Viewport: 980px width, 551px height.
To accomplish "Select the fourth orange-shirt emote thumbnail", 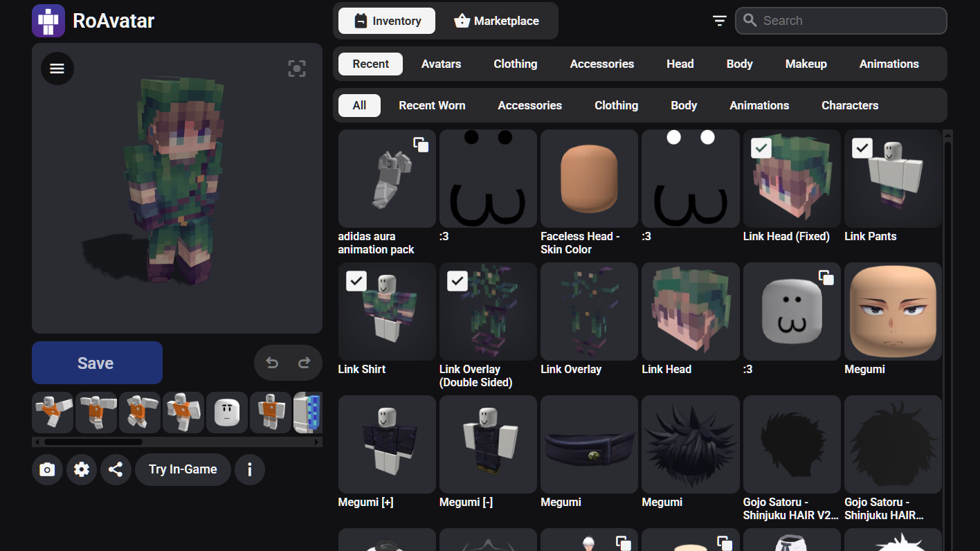I will pyautogui.click(x=183, y=413).
